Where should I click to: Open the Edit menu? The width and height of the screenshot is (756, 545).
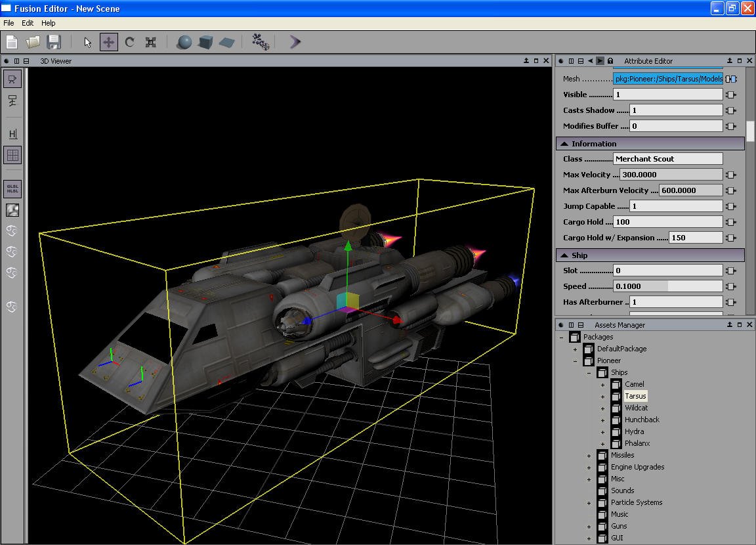[28, 23]
